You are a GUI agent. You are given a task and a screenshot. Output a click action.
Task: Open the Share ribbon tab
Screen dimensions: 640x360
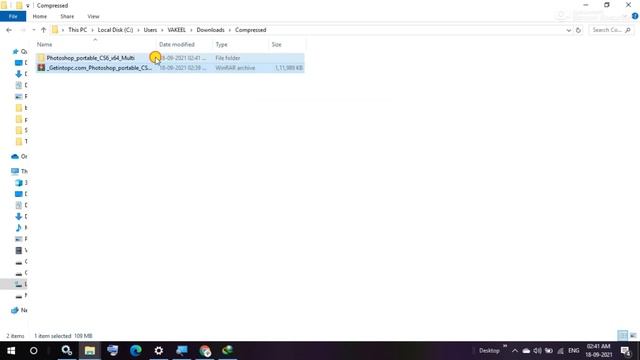click(67, 16)
